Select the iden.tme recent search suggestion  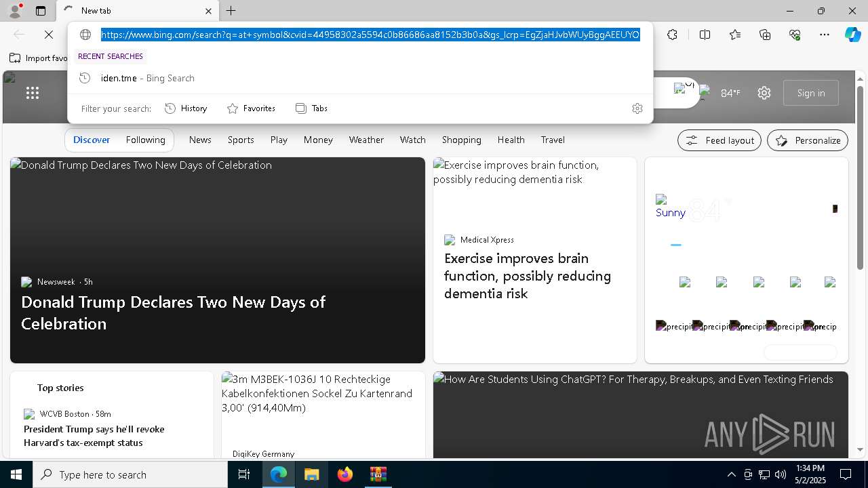pos(360,78)
